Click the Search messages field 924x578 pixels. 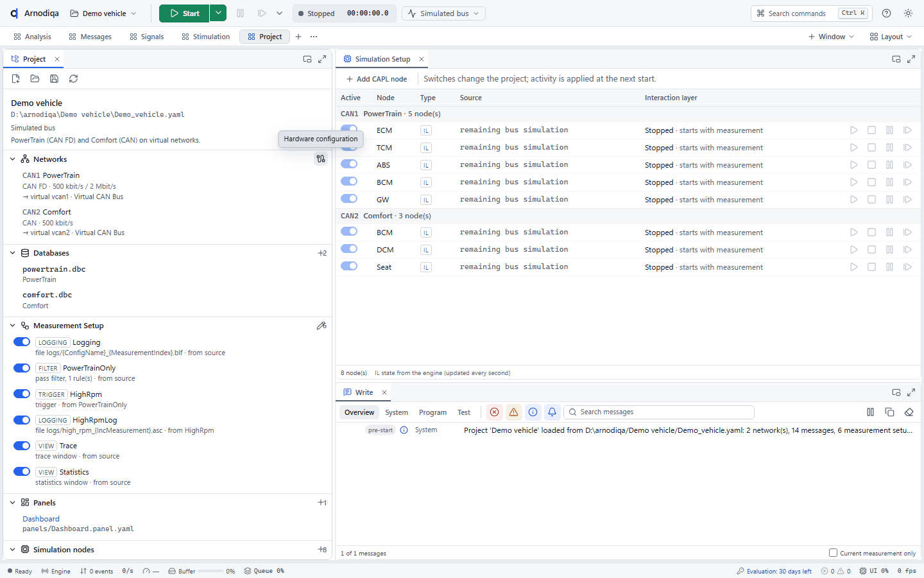659,412
